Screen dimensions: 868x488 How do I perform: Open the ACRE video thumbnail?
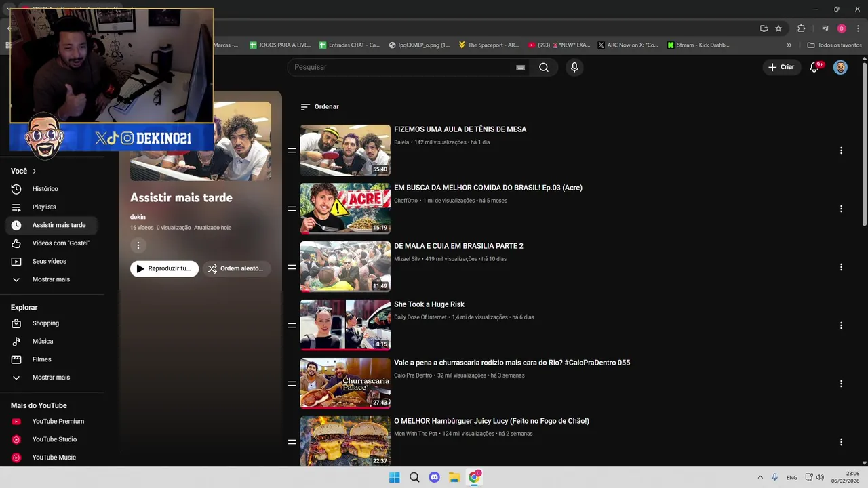(345, 208)
